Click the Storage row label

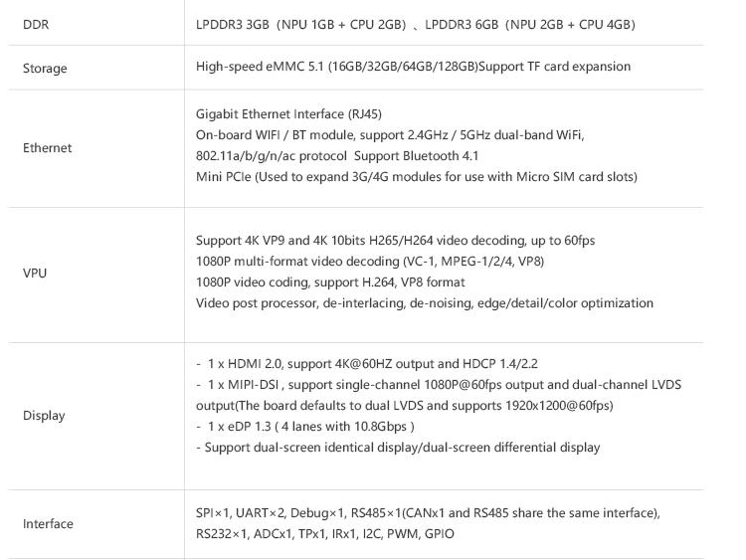45,68
